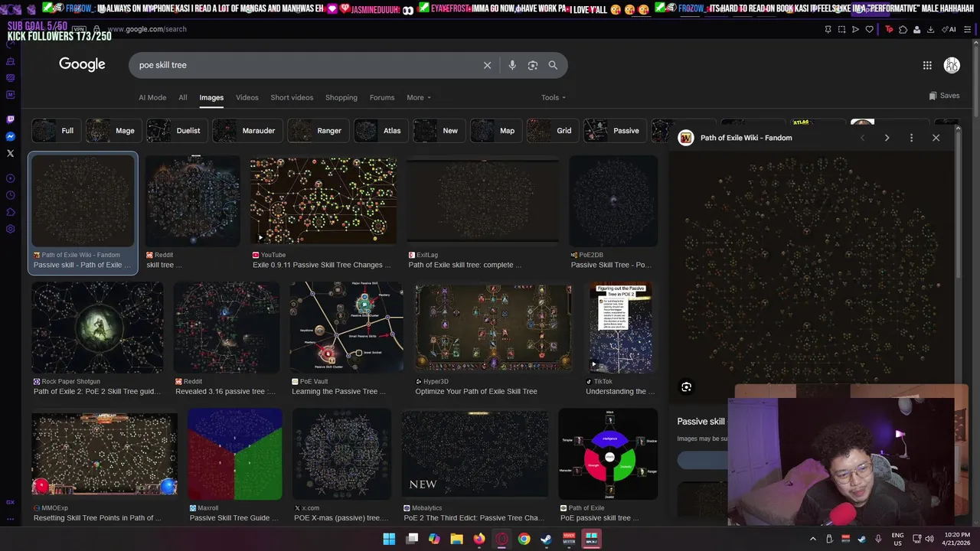This screenshot has height=551, width=980.
Task: Filter images by the Marauder chip
Action: pos(247,131)
